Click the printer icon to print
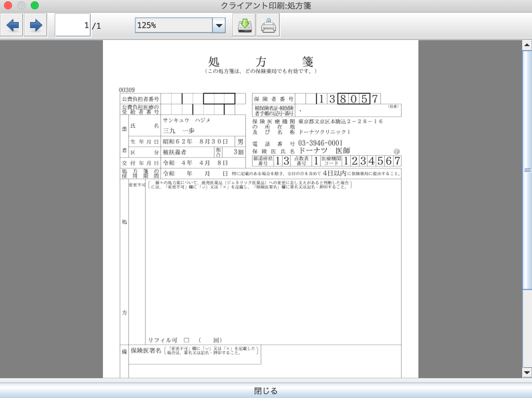Screen dimensions: 532x398 pyautogui.click(x=268, y=25)
